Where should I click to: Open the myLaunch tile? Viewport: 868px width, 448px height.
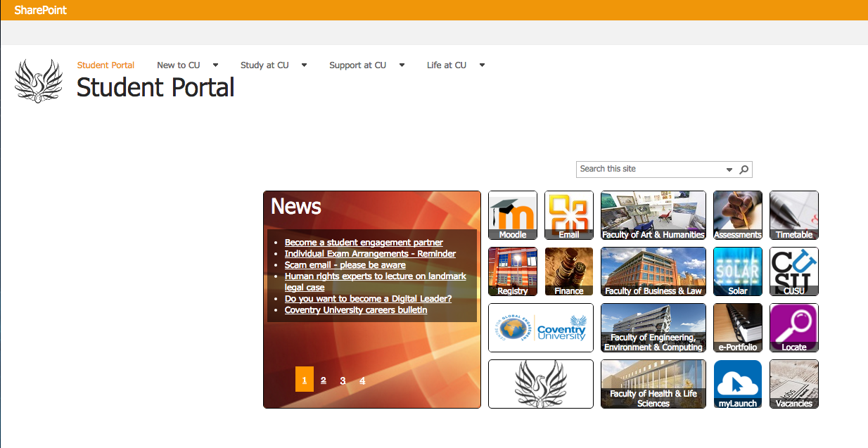[738, 384]
